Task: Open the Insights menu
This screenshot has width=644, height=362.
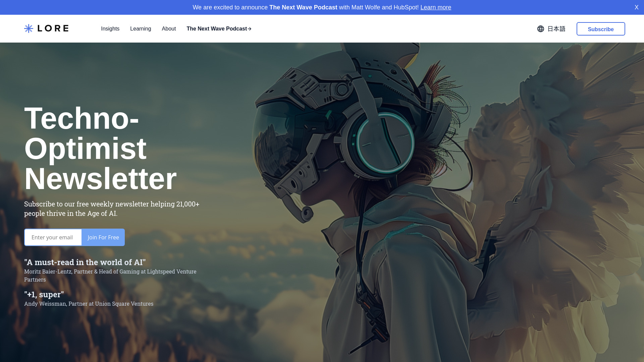Action: coord(110,29)
